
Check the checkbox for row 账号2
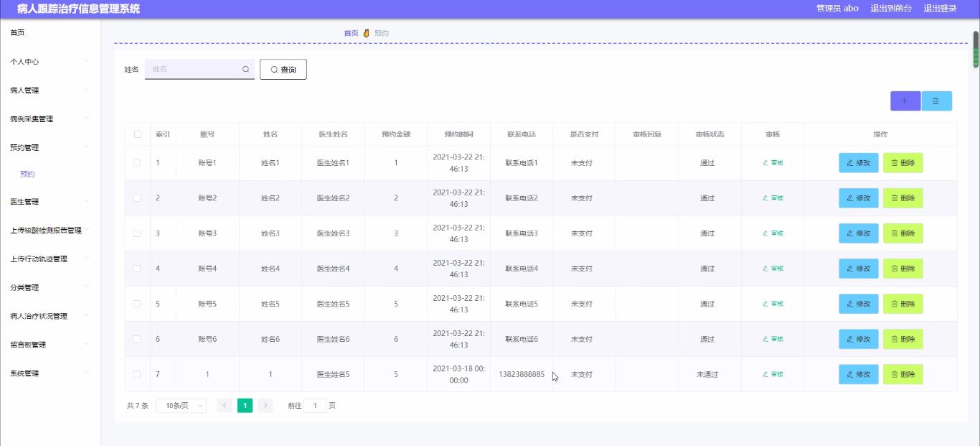click(x=137, y=198)
